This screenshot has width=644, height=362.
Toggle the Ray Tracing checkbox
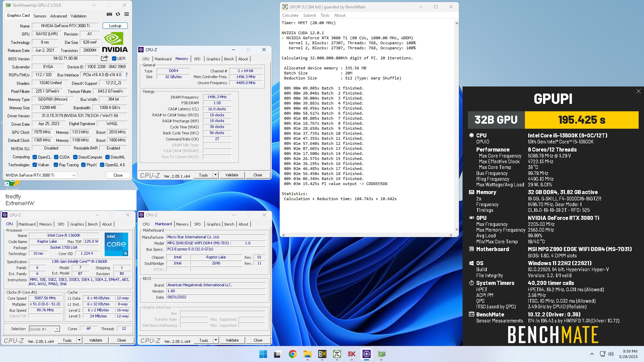pos(56,165)
